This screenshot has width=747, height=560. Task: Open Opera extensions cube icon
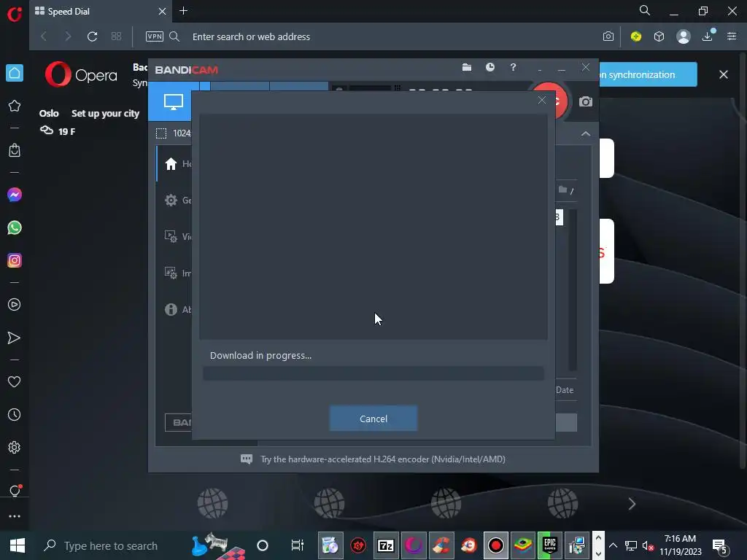(659, 36)
